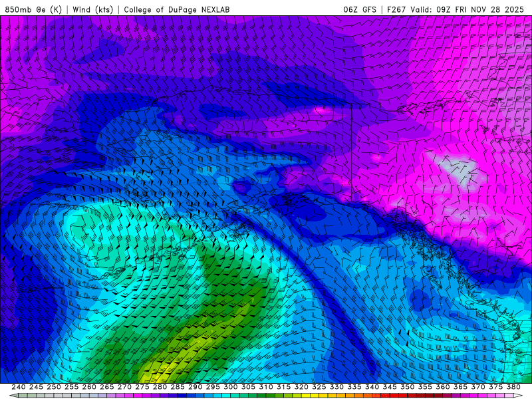Click the left arrow cap of the color bar
The height and width of the screenshot is (399, 532).
coord(13,396)
